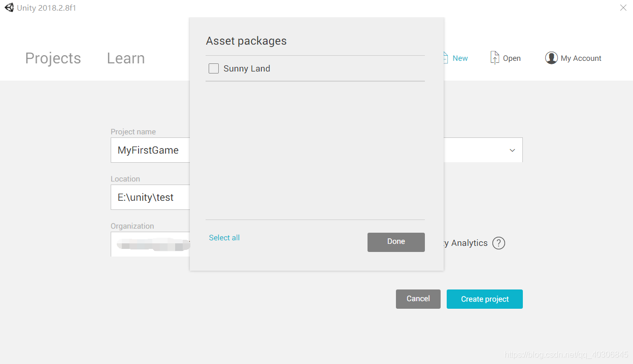
Task: Edit the Location field E:\unity\test
Action: click(x=150, y=197)
